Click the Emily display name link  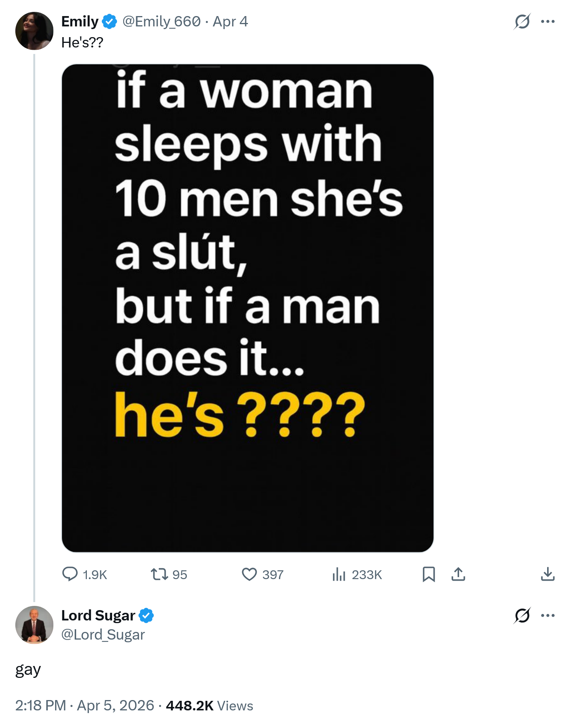pyautogui.click(x=80, y=21)
